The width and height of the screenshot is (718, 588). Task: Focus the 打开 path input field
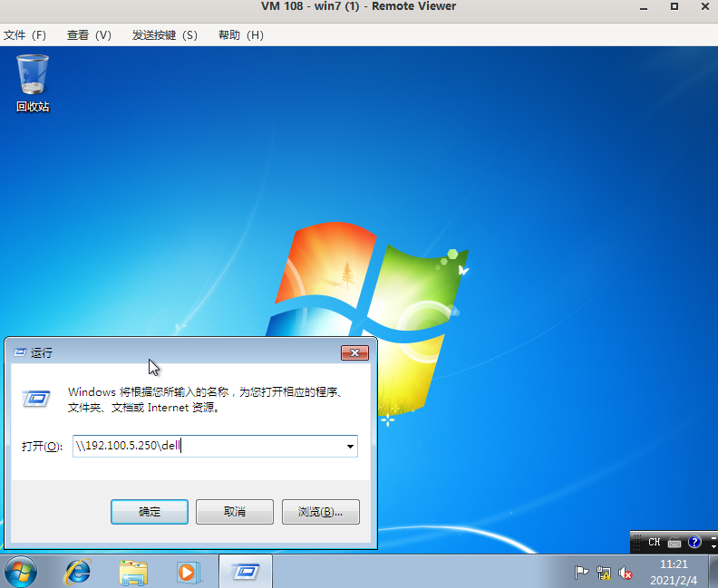pyautogui.click(x=215, y=446)
